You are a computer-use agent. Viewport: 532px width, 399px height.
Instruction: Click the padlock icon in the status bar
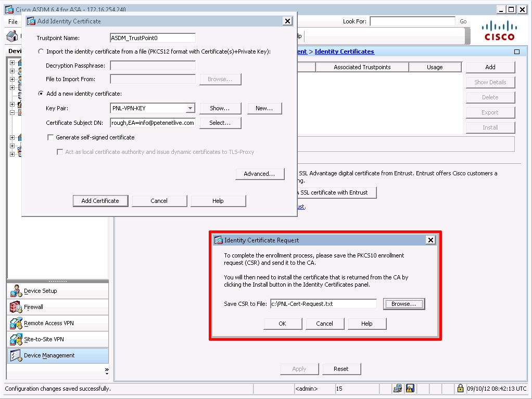(460, 388)
